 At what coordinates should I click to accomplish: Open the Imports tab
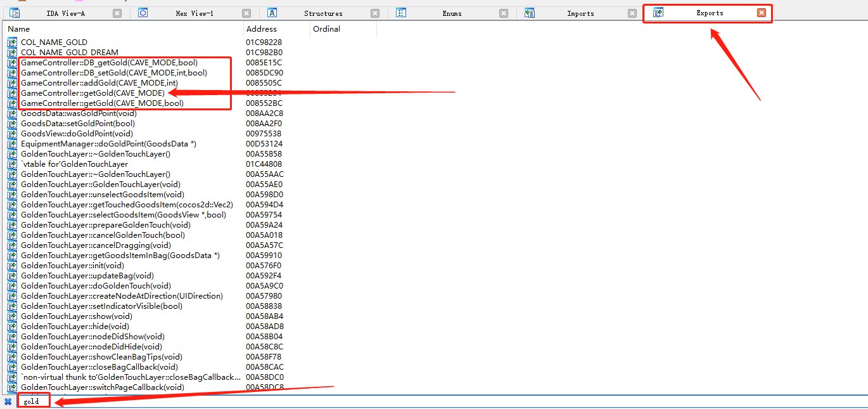point(580,13)
